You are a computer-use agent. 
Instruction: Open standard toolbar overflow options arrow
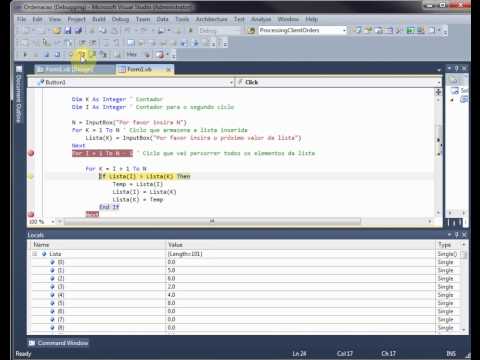[x=445, y=31]
